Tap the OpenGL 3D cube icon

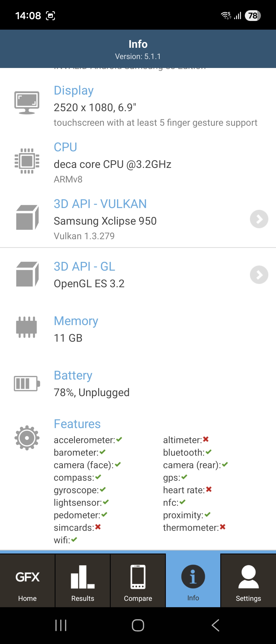(x=27, y=274)
